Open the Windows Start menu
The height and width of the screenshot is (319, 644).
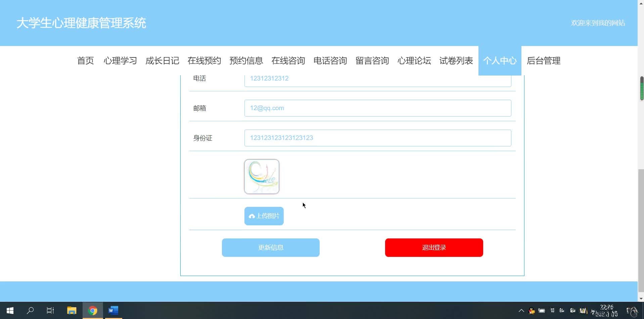coord(10,310)
